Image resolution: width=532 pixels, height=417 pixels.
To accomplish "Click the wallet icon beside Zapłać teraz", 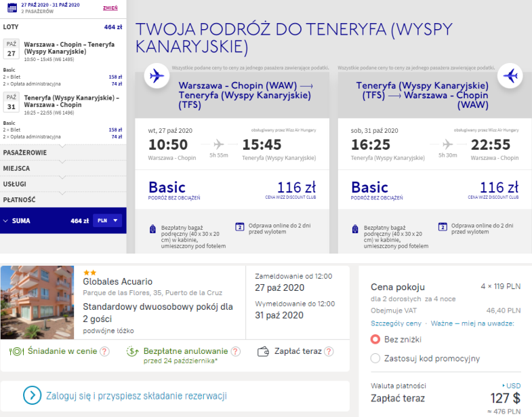I will (x=263, y=351).
